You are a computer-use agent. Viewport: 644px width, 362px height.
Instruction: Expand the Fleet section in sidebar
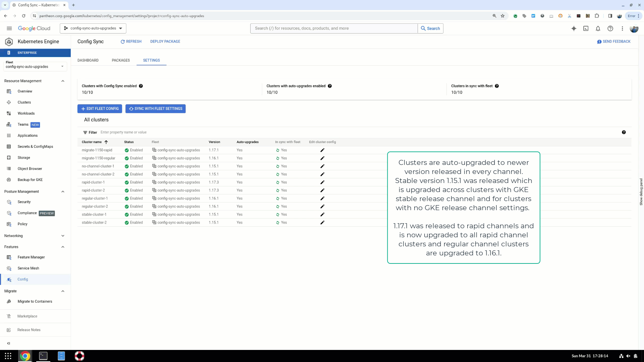[61, 66]
